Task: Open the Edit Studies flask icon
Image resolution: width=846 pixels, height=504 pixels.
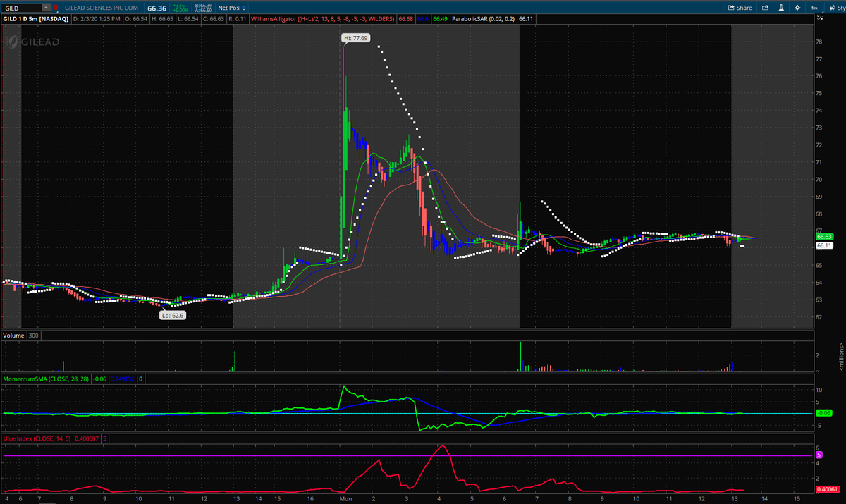Action: click(781, 8)
